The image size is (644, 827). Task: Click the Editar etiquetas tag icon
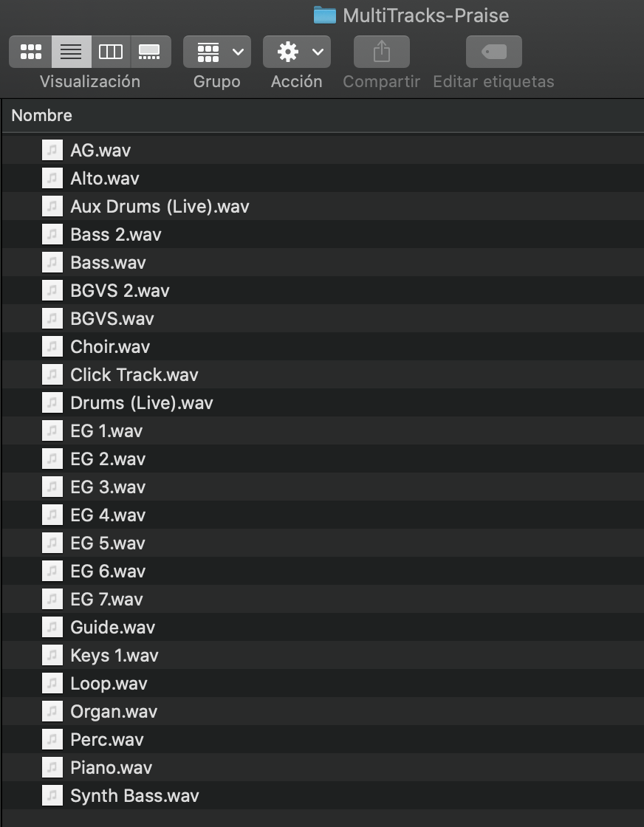[493, 52]
